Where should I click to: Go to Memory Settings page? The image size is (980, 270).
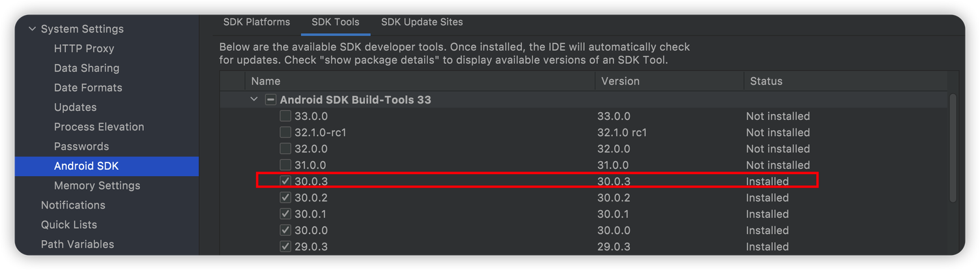tap(97, 185)
